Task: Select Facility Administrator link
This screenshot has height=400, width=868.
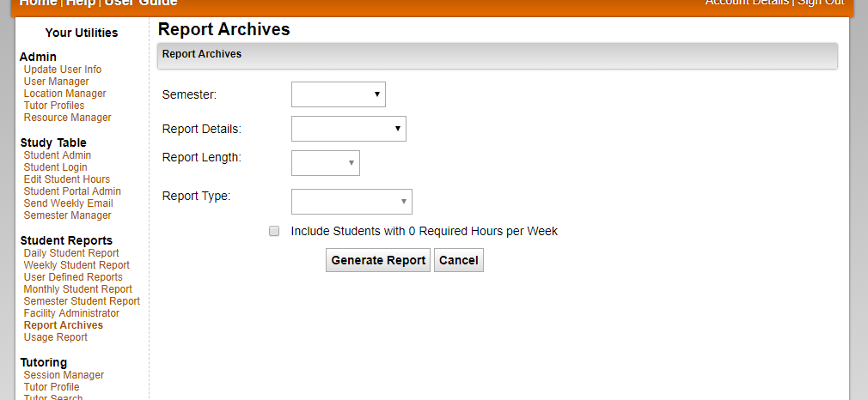Action: 71,313
